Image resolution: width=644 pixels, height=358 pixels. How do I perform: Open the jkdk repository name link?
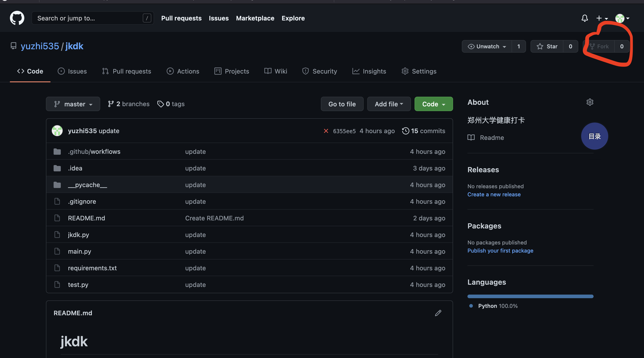point(74,46)
